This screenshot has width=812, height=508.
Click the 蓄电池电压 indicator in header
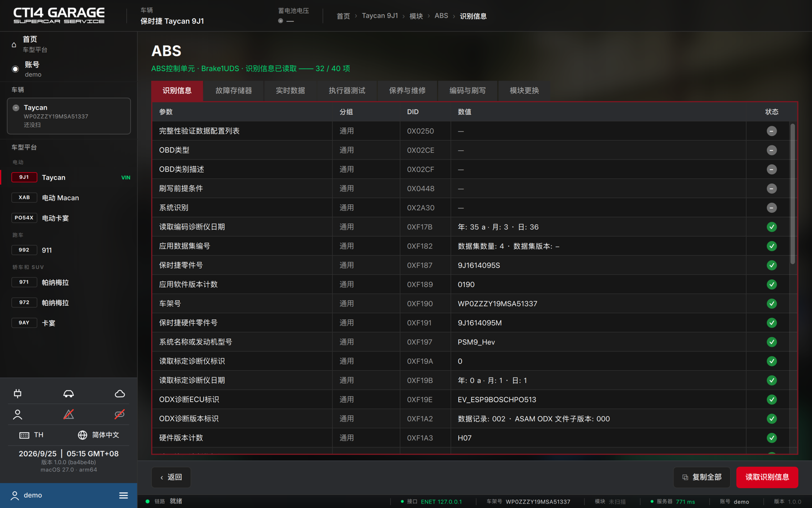293,15
